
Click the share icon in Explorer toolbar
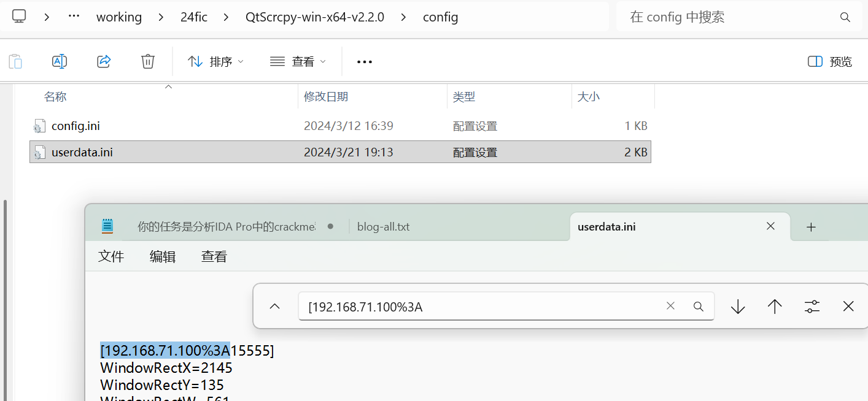pyautogui.click(x=104, y=61)
